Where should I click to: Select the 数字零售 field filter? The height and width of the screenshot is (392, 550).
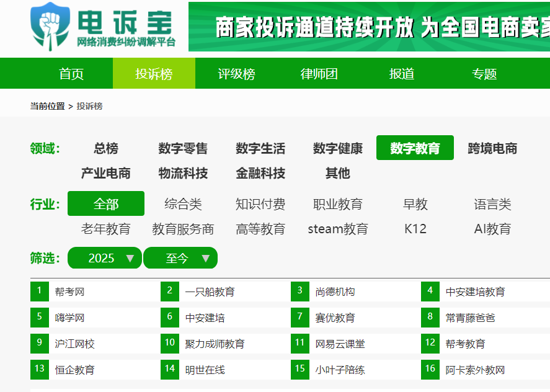[183, 148]
